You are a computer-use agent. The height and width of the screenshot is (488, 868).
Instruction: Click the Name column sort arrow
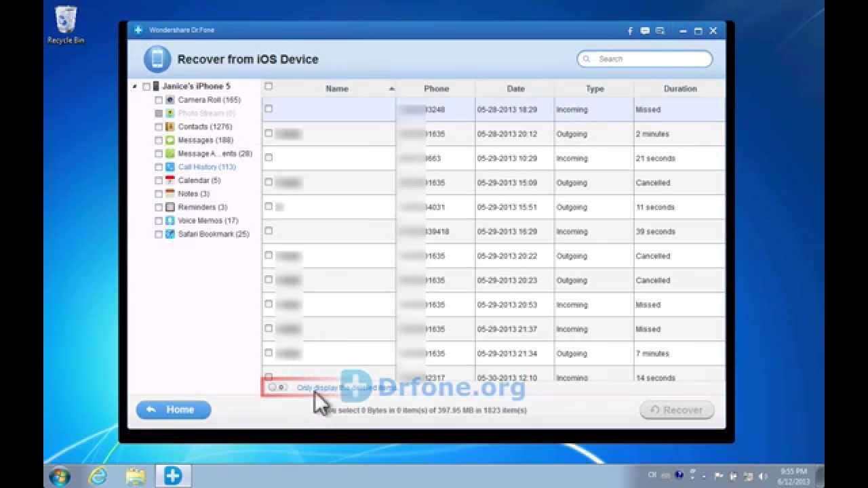point(391,89)
